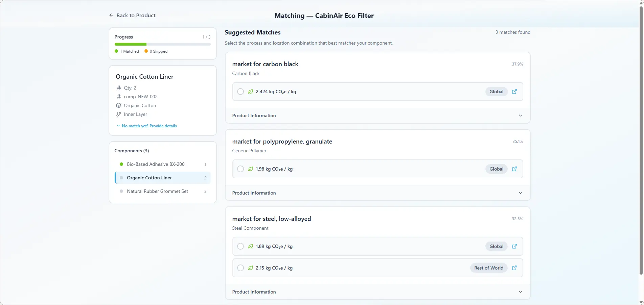The height and width of the screenshot is (305, 644).
Task: Click leaf icon beside 2.424 kg CO₂e
Action: tap(250, 92)
